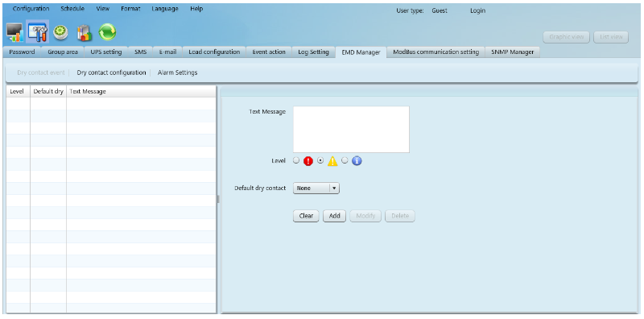The image size is (644, 319).
Task: Click the green round dial toolbar icon
Action: click(61, 32)
